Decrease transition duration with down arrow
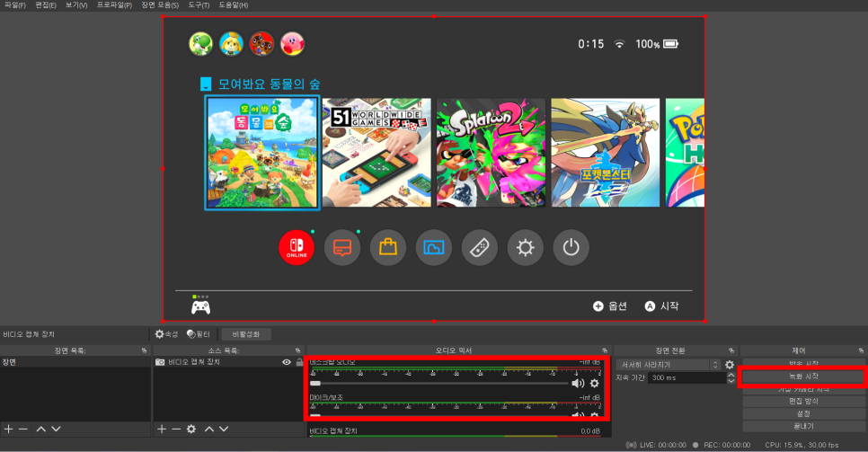Screen dimensions: 868x452 point(731,381)
